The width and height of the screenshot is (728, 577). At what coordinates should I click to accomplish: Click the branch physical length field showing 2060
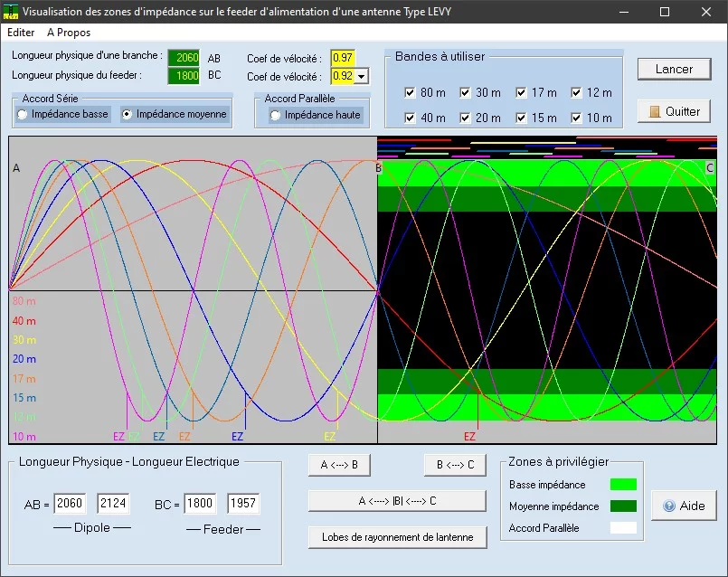(186, 58)
